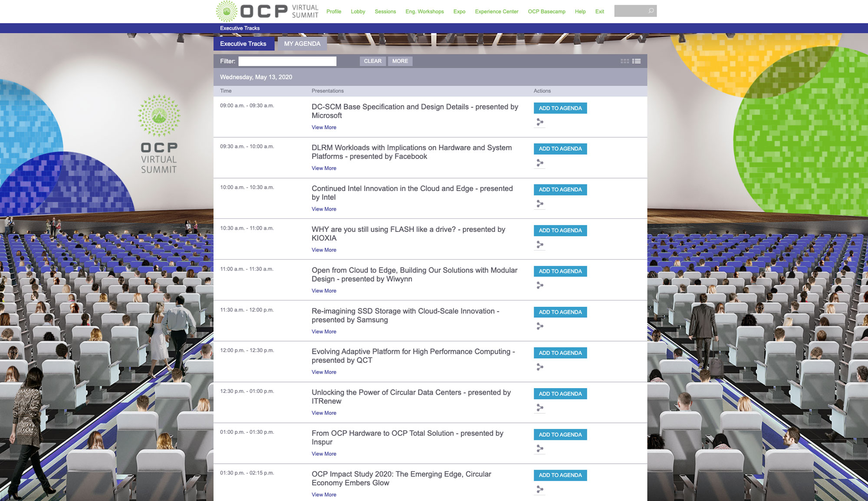Click the search magnifier icon
868x501 pixels.
pyautogui.click(x=651, y=11)
